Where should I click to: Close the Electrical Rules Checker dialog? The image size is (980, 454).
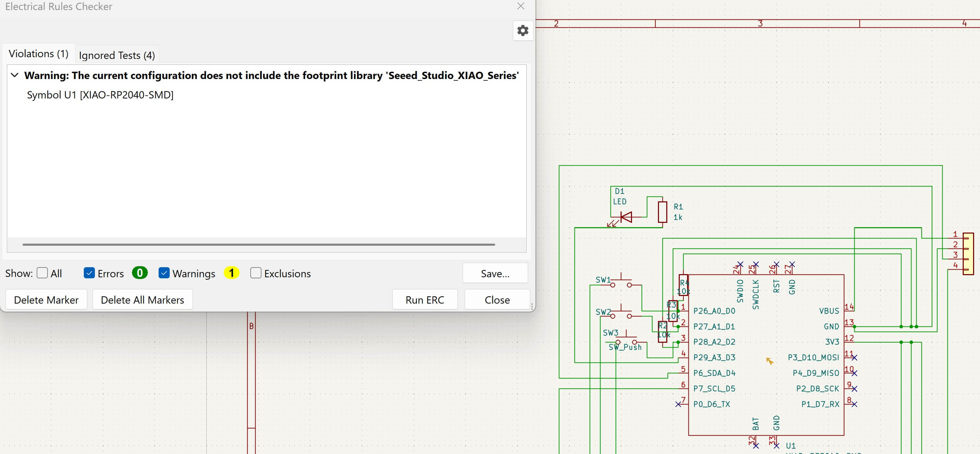[521, 6]
